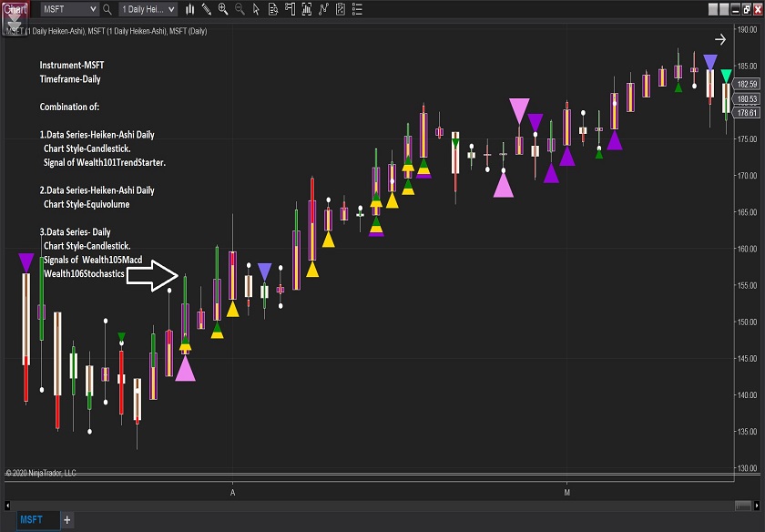Open the data series icon
This screenshot has height=532, width=765.
point(305,9)
